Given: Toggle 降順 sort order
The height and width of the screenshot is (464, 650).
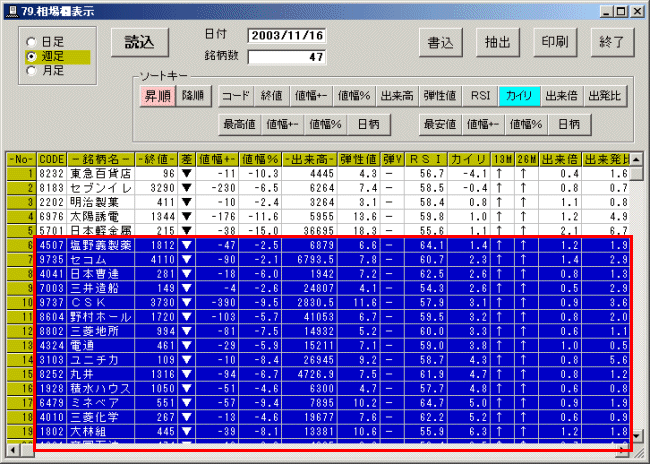Looking at the screenshot, I should [193, 96].
